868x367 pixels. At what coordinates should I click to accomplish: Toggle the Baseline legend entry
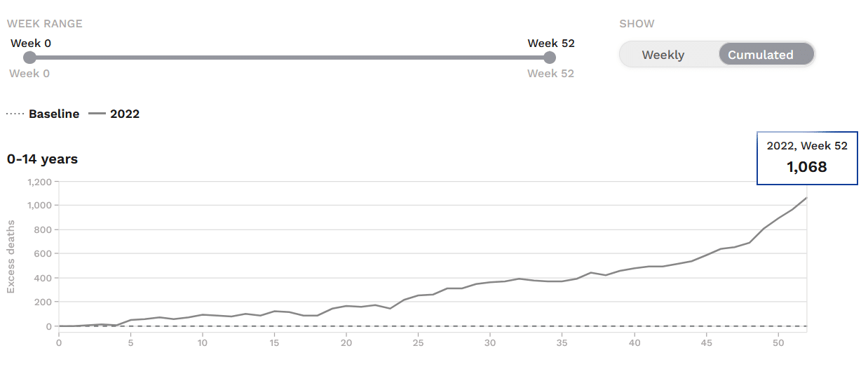tap(43, 114)
